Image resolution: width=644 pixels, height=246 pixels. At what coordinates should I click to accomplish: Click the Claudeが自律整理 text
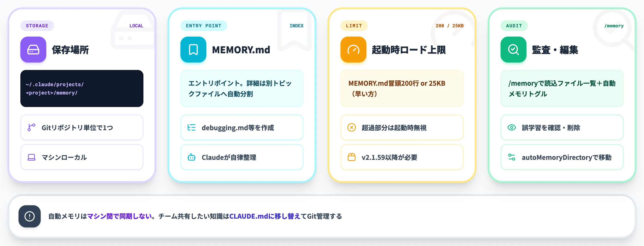click(x=229, y=158)
